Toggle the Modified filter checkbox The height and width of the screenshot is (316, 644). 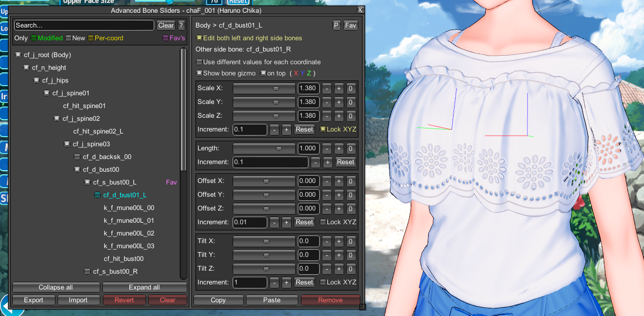(x=34, y=38)
